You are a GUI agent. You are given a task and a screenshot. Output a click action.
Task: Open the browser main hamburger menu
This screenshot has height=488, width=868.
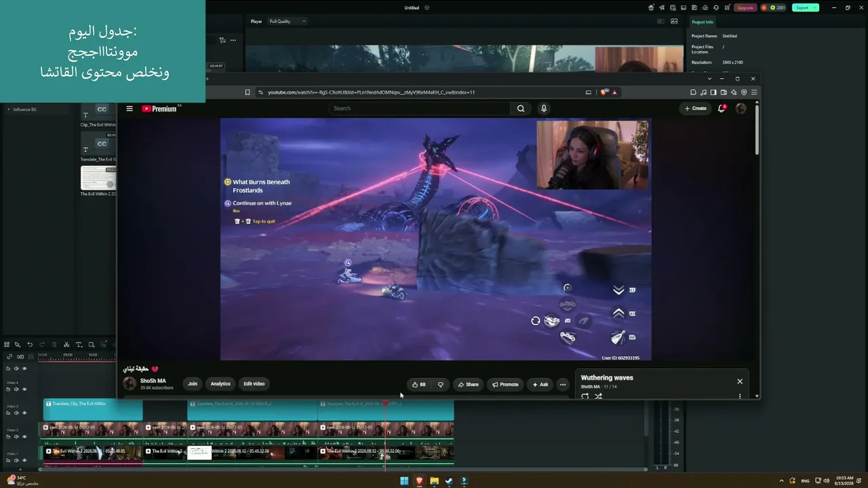click(x=754, y=92)
